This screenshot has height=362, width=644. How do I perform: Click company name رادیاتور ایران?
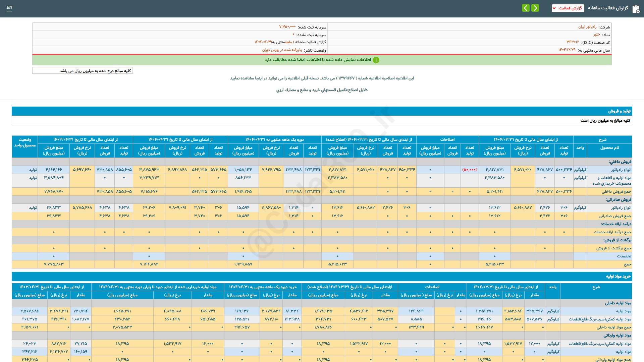click(587, 27)
